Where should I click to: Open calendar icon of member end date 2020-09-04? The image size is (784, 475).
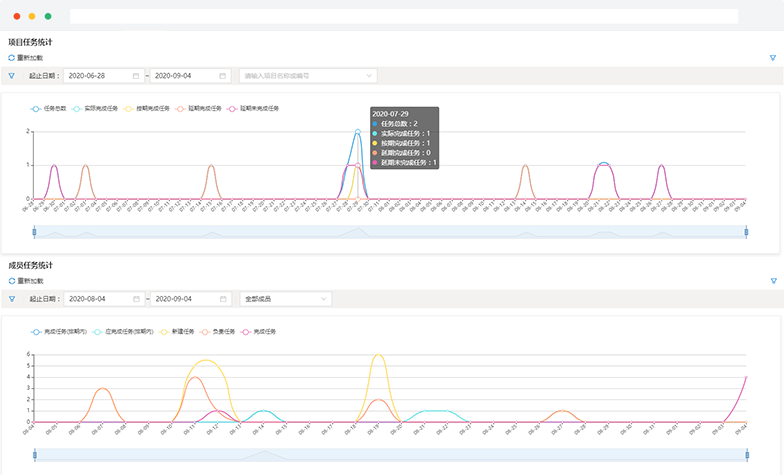[x=223, y=299]
